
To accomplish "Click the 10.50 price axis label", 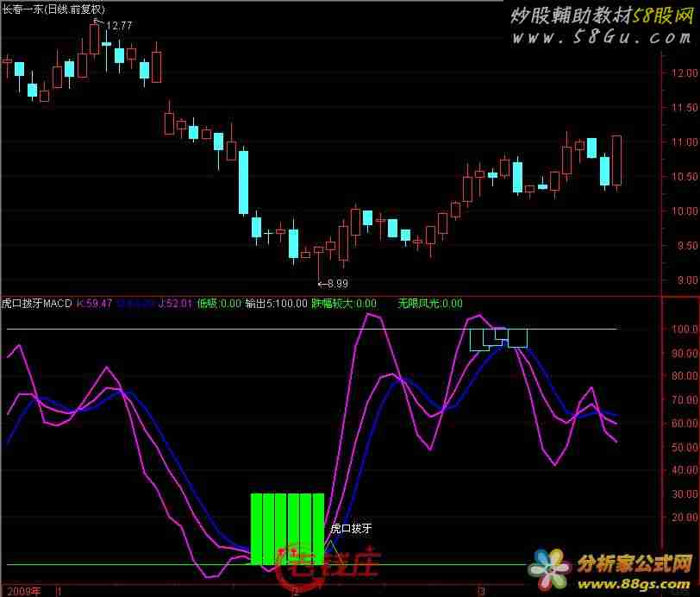I will (x=684, y=177).
